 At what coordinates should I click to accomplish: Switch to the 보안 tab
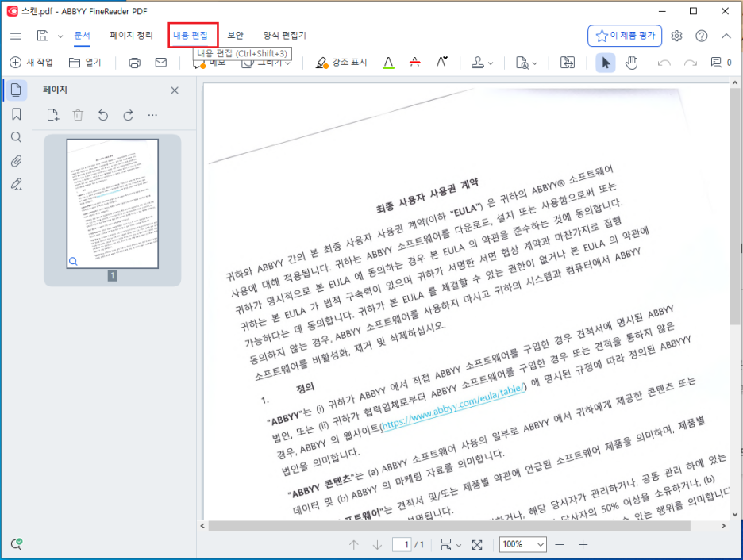235,36
